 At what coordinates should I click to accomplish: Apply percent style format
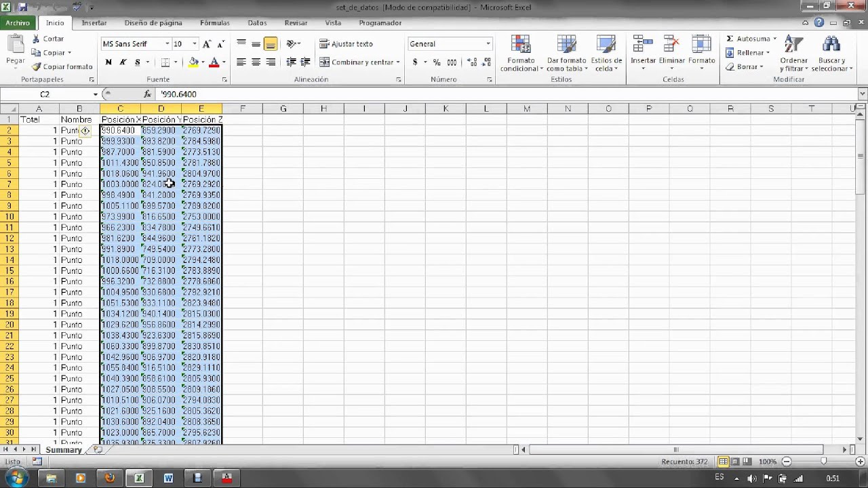[x=437, y=62]
